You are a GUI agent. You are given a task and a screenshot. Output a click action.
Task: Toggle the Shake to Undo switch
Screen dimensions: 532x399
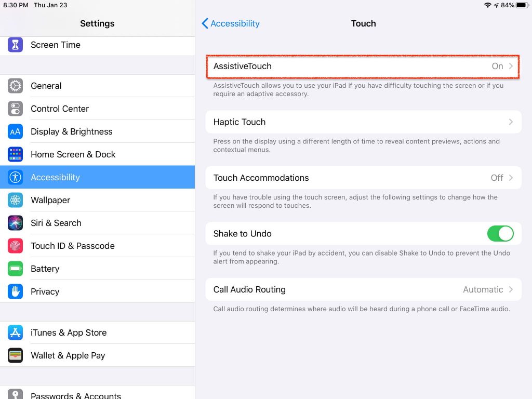click(500, 234)
